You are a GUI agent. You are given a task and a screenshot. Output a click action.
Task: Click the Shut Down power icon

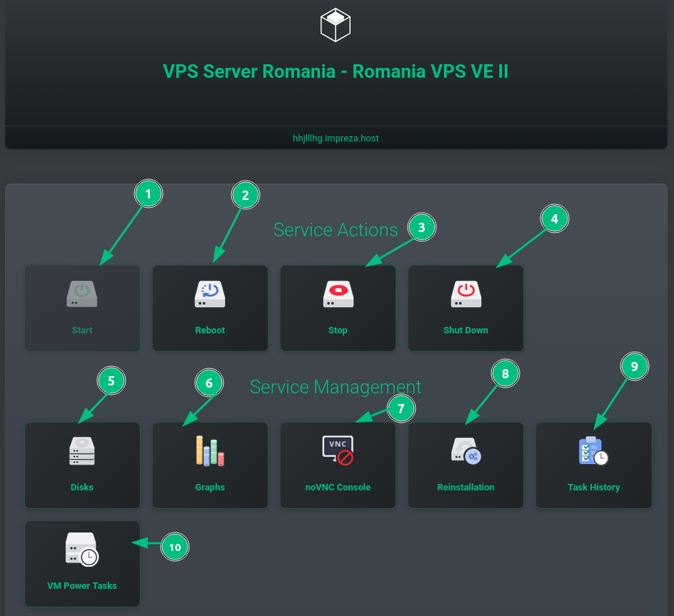[466, 294]
